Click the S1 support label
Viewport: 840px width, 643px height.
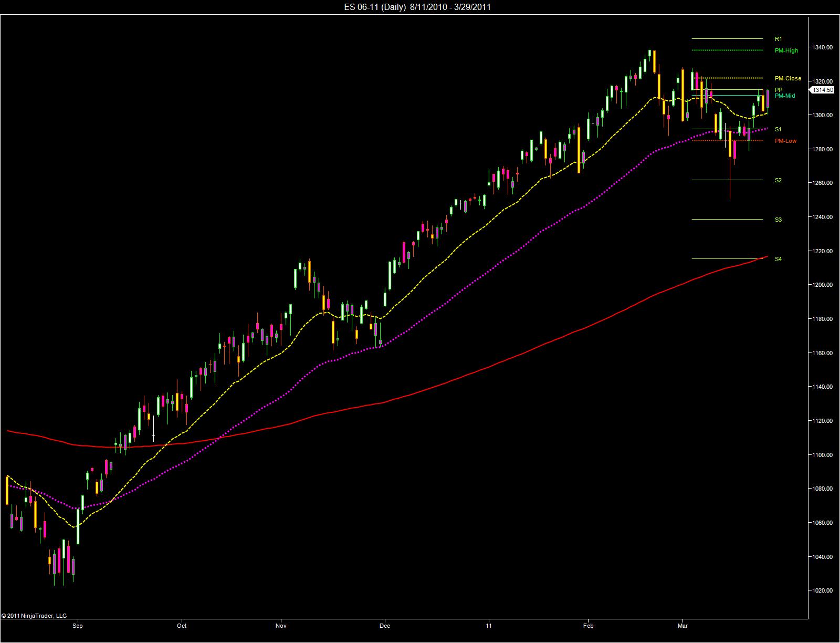(778, 129)
